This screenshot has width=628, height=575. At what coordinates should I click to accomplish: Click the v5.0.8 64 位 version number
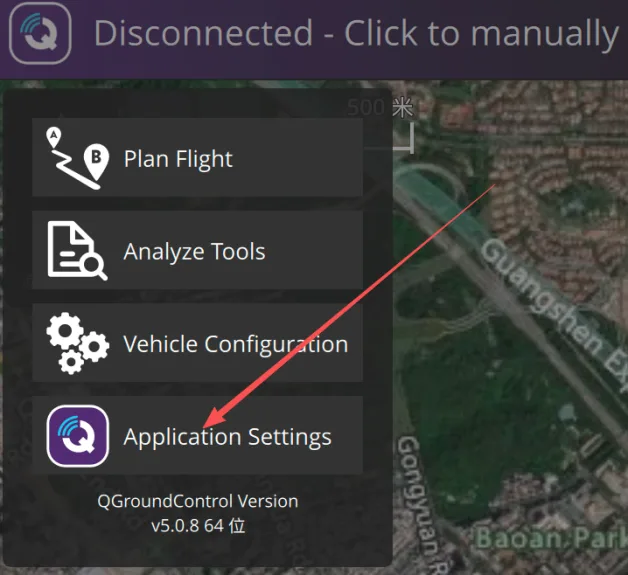[198, 526]
